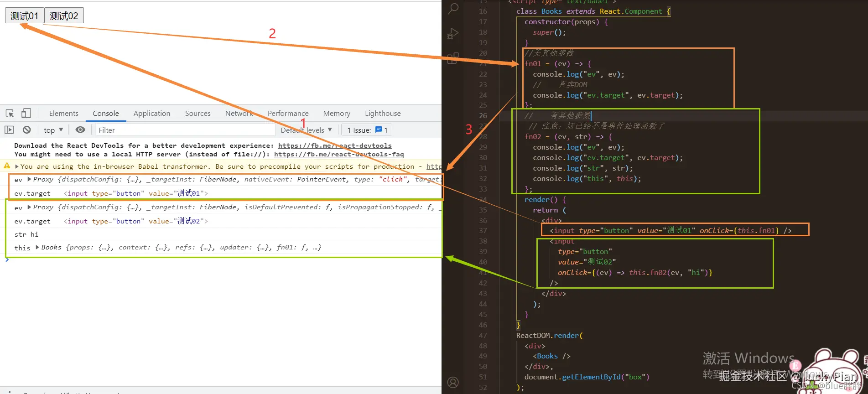
Task: Click line number 26 in editor
Action: coord(483,116)
